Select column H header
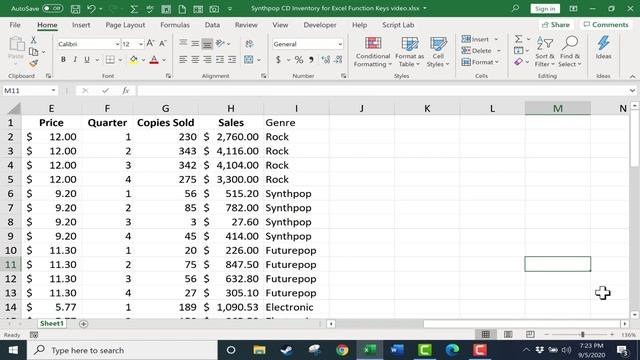 coord(231,108)
